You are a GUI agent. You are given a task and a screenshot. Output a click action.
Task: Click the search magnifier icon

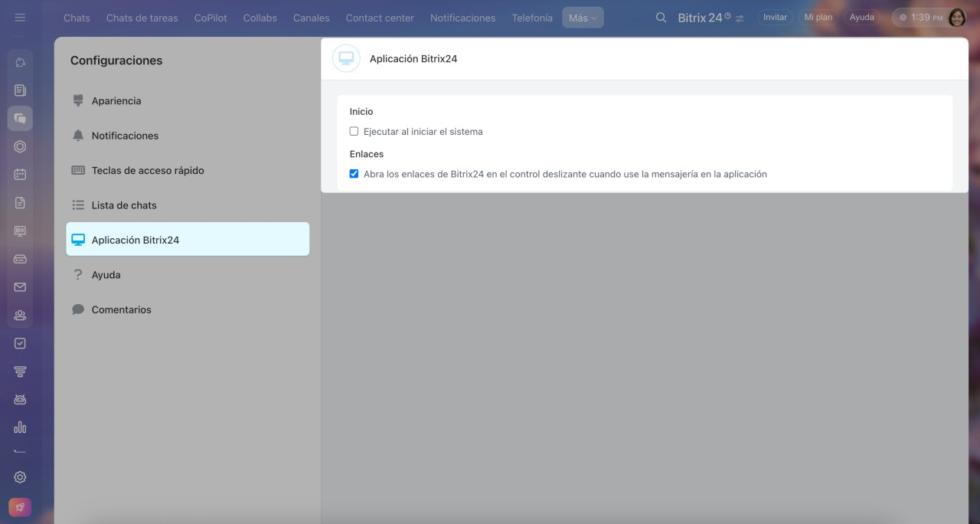[661, 18]
